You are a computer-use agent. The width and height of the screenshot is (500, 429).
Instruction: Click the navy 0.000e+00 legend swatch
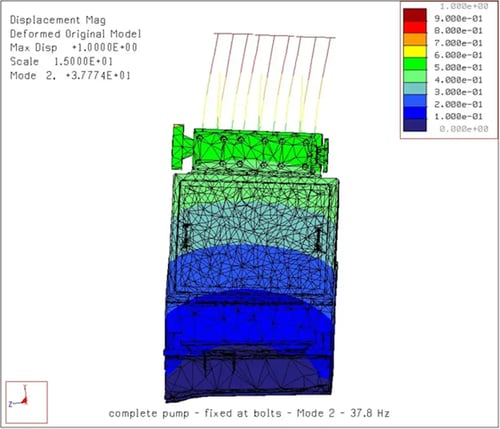coord(415,125)
